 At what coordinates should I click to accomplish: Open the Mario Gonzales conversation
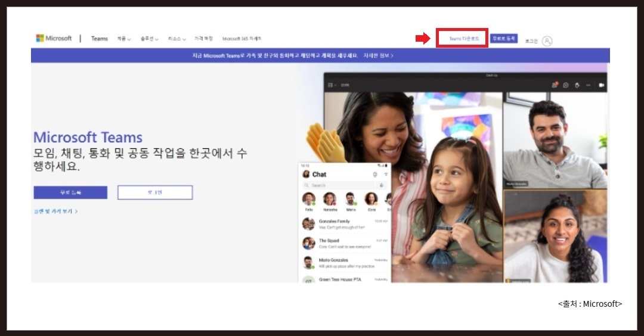click(345, 263)
